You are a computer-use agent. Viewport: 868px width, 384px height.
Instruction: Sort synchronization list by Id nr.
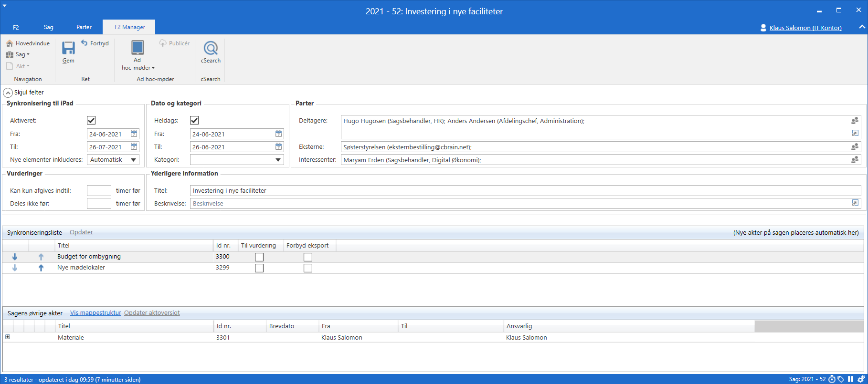(x=225, y=245)
